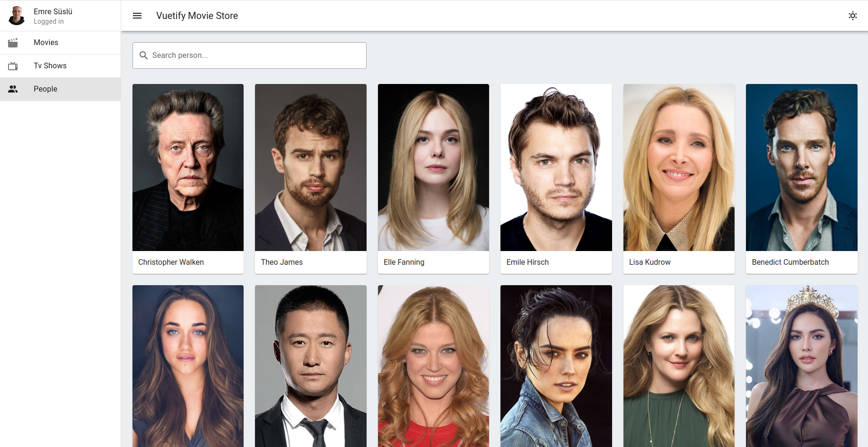
Task: Open the navigation drawer hamburger icon
Action: pyautogui.click(x=137, y=16)
